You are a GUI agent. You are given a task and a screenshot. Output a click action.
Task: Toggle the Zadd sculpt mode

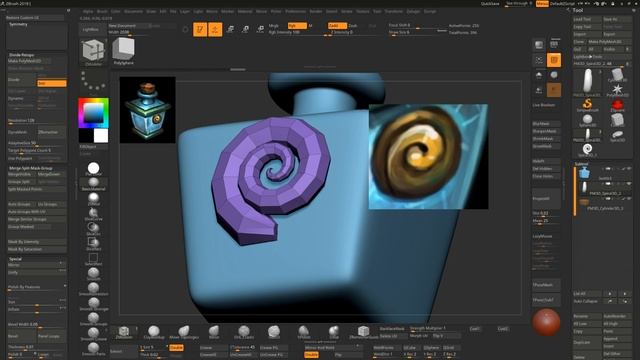[x=338, y=25]
